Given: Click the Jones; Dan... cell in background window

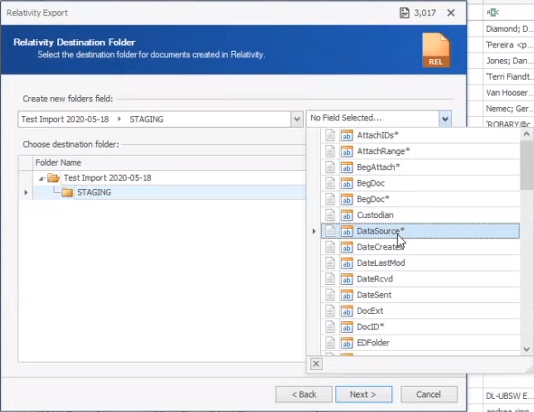Looking at the screenshot, I should click(x=509, y=61).
